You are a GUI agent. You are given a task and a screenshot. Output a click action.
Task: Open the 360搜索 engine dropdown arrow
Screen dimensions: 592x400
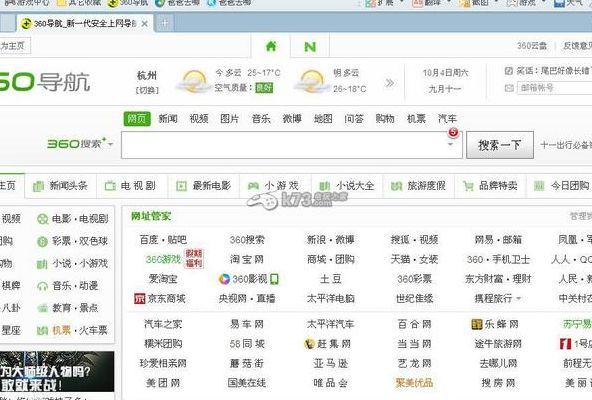(111, 144)
